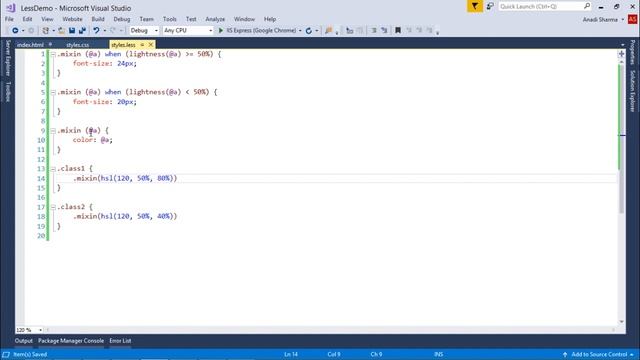Click the Find in Files toolbar icon
This screenshot has width=640, height=360.
click(329, 31)
